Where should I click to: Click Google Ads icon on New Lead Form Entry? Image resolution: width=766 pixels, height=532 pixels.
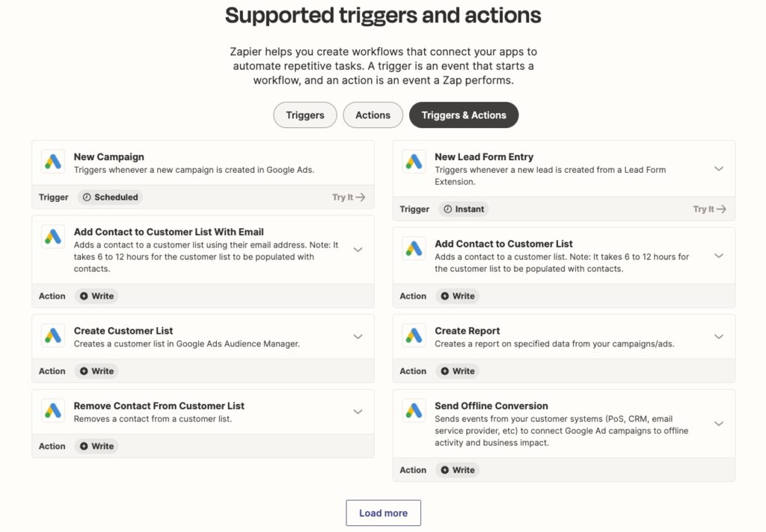[x=414, y=162]
